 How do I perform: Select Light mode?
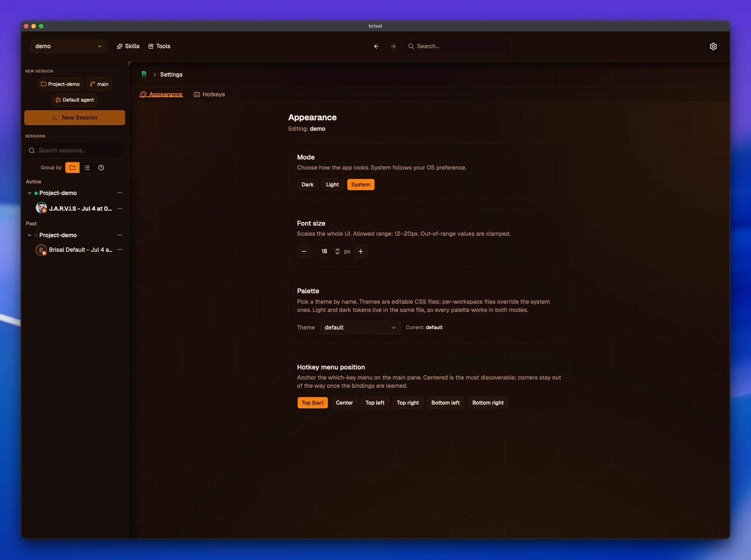click(x=332, y=185)
